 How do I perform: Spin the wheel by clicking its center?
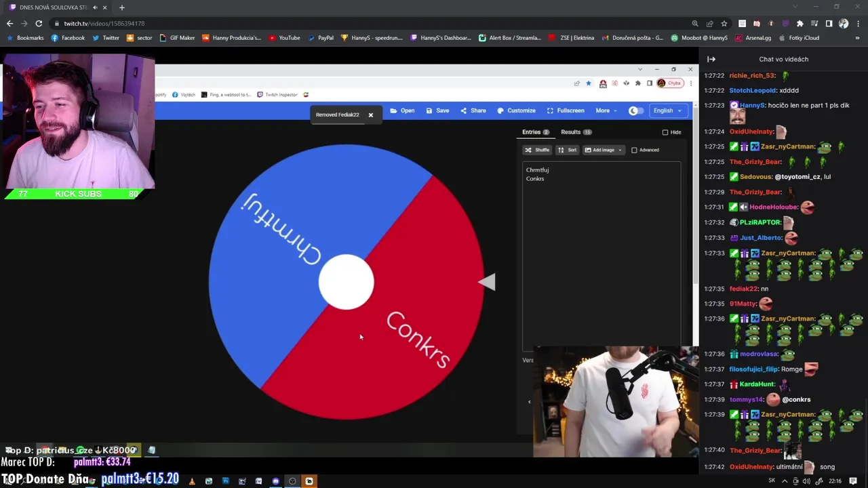pyautogui.click(x=346, y=282)
